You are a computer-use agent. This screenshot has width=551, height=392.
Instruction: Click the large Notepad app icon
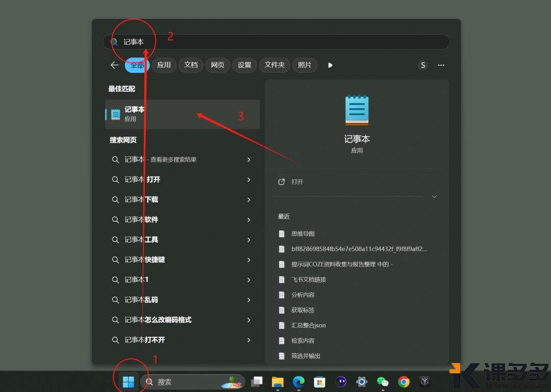point(357,110)
